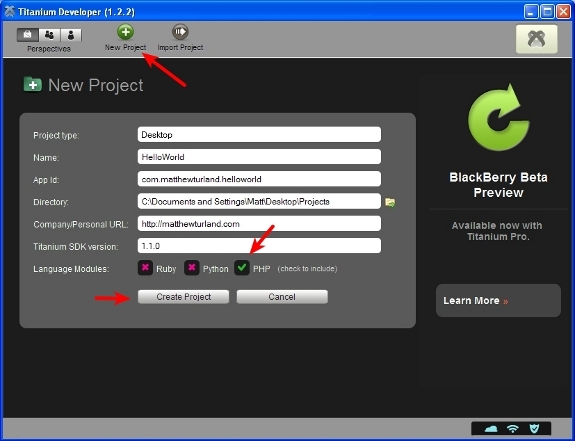Click the Titanium logo button at top right
The image size is (575, 441).
pyautogui.click(x=536, y=39)
